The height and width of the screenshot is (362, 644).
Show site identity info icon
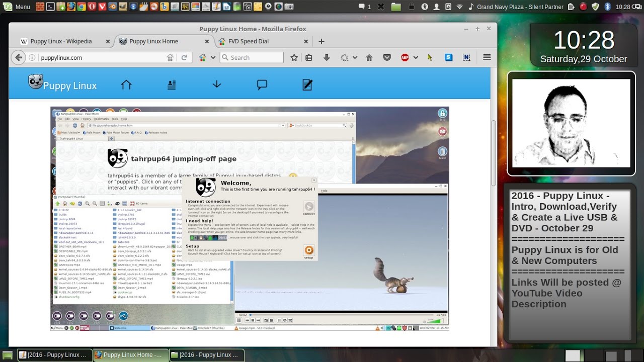[x=32, y=57]
